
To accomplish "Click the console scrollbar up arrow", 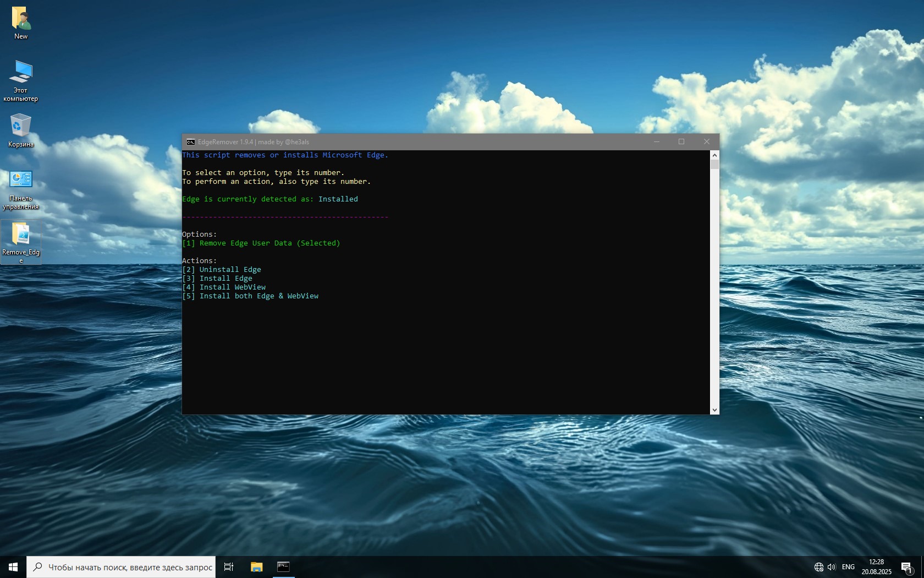I will pyautogui.click(x=714, y=155).
